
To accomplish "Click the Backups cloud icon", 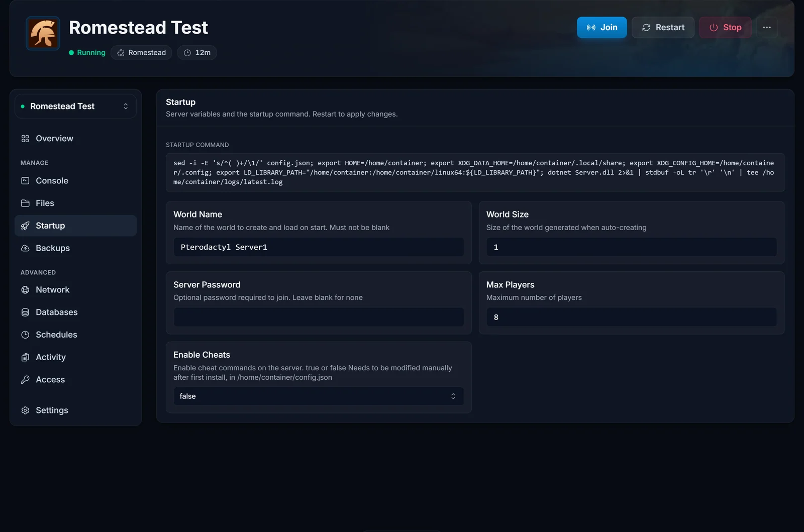I will tap(25, 248).
